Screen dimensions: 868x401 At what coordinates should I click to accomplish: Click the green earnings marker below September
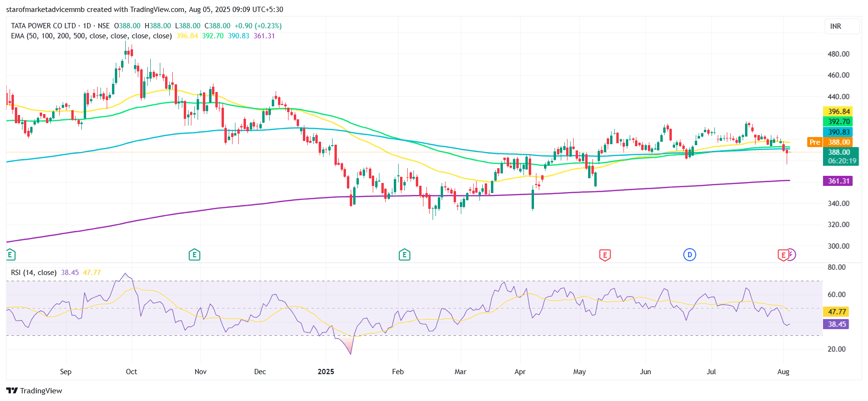[x=11, y=254]
